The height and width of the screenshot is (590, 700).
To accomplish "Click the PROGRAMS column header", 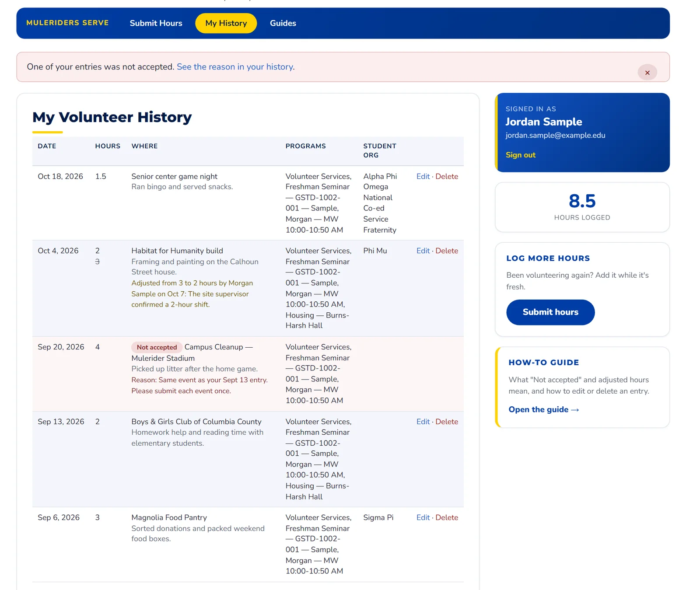I will (305, 146).
